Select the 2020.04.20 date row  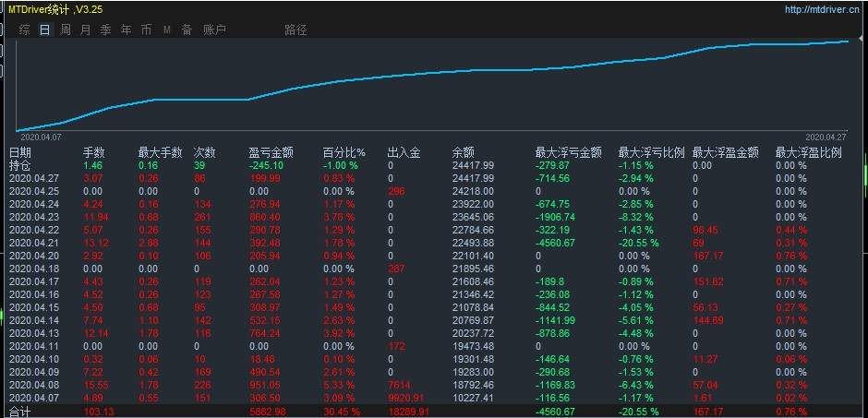tap(32, 256)
